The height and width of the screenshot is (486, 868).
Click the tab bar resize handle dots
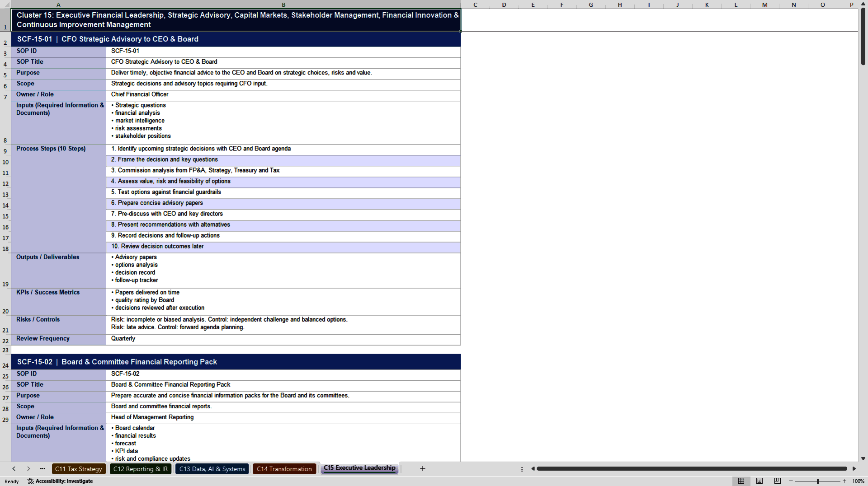[522, 469]
